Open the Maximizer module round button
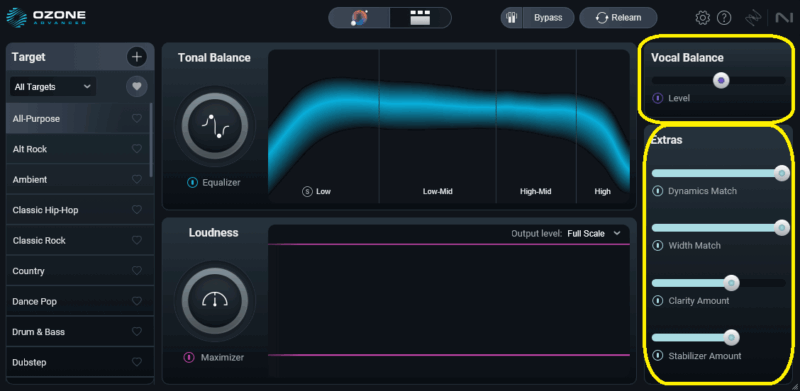This screenshot has height=391, width=800. [x=215, y=301]
